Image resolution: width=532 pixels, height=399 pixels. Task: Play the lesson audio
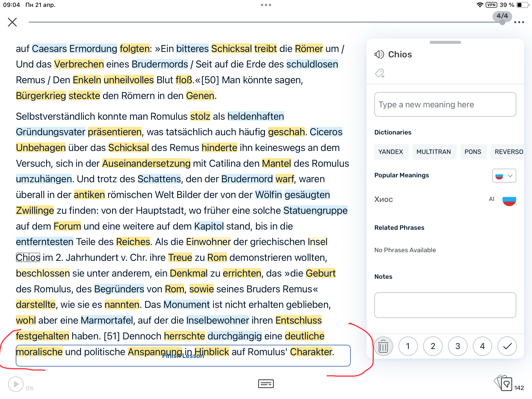pos(16,384)
